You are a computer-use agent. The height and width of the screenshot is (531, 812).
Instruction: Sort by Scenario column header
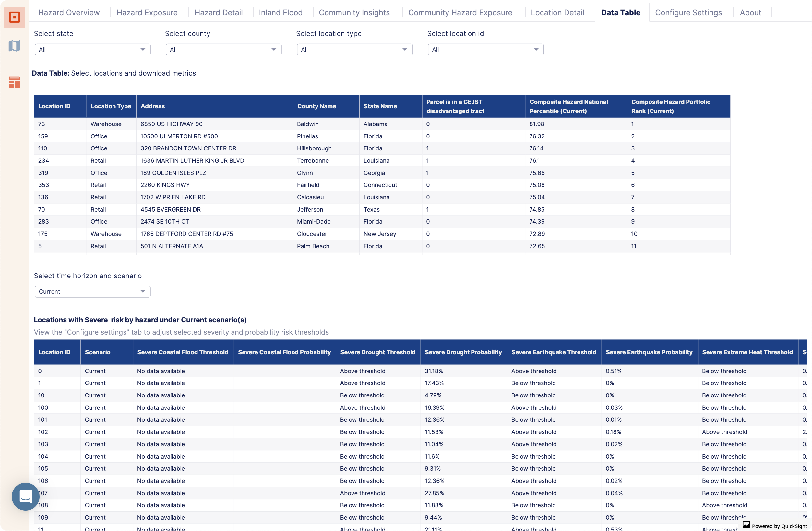(x=107, y=352)
